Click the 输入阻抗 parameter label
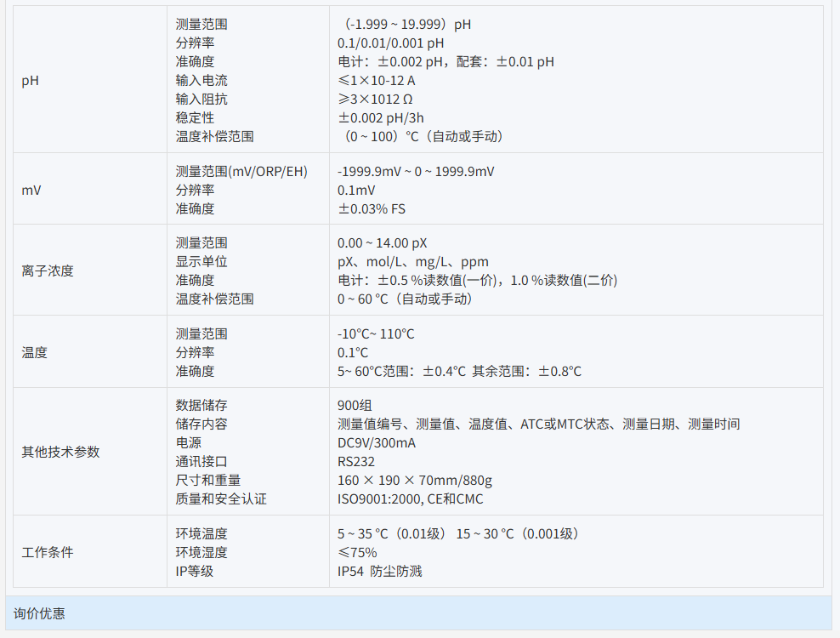The image size is (840, 638). point(201,99)
